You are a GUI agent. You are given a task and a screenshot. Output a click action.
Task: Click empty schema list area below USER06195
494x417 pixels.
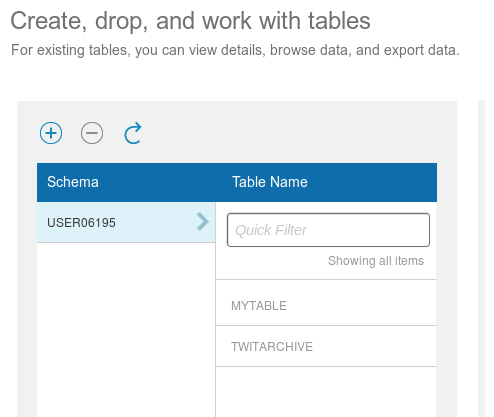click(x=126, y=330)
